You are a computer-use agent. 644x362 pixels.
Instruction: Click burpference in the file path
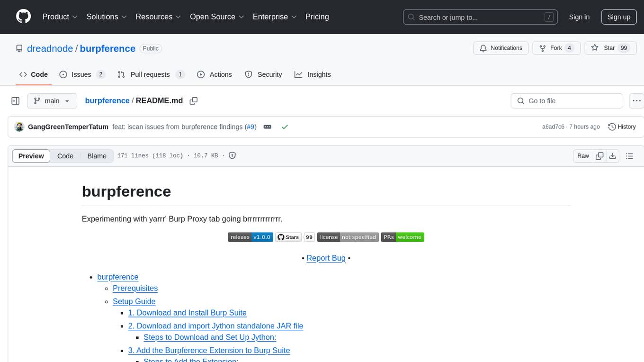pos(107,100)
